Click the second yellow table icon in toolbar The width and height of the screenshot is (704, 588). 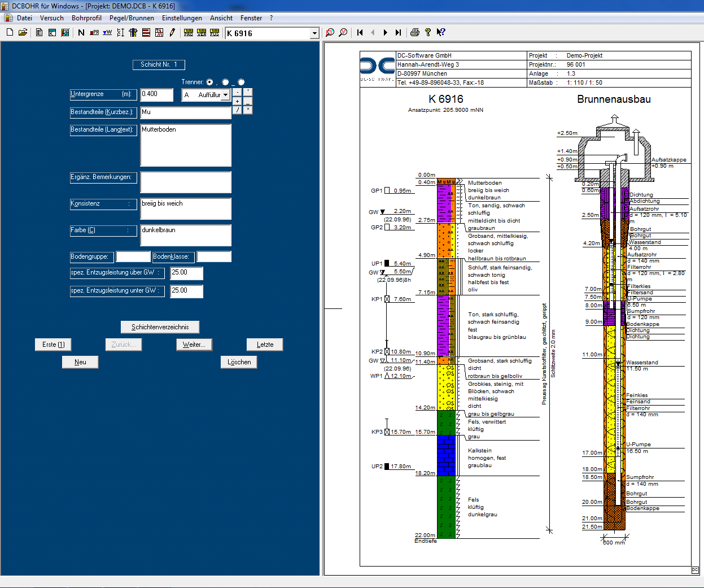[x=202, y=33]
